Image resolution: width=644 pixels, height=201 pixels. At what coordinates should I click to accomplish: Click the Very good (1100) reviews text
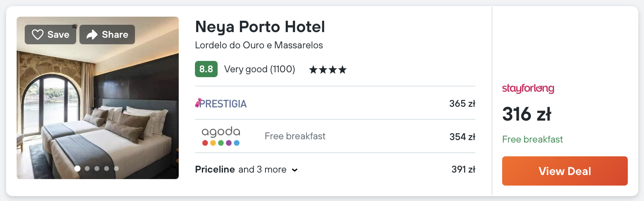coord(259,69)
